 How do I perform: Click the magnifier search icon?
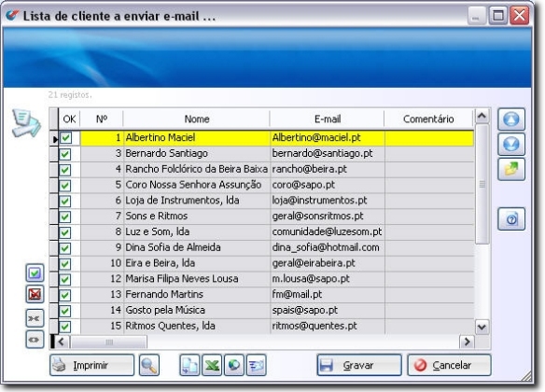[x=149, y=365]
